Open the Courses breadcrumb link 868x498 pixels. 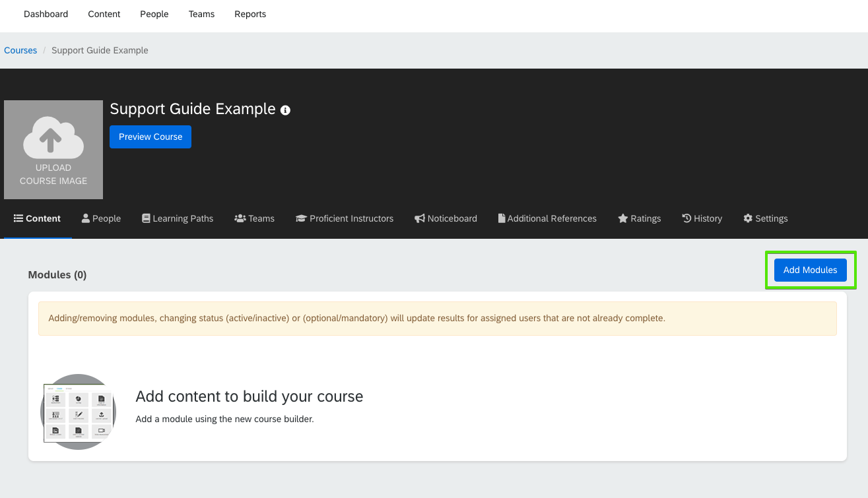coord(20,50)
